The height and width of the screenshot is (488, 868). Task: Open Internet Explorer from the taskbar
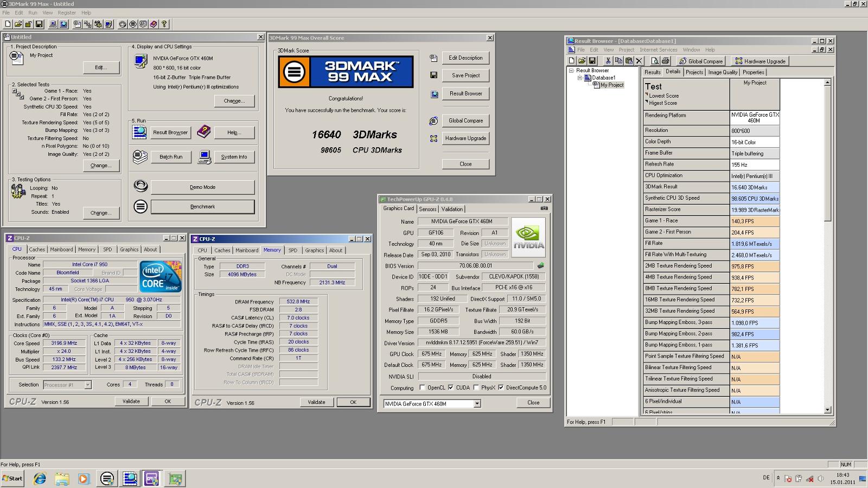(x=40, y=479)
